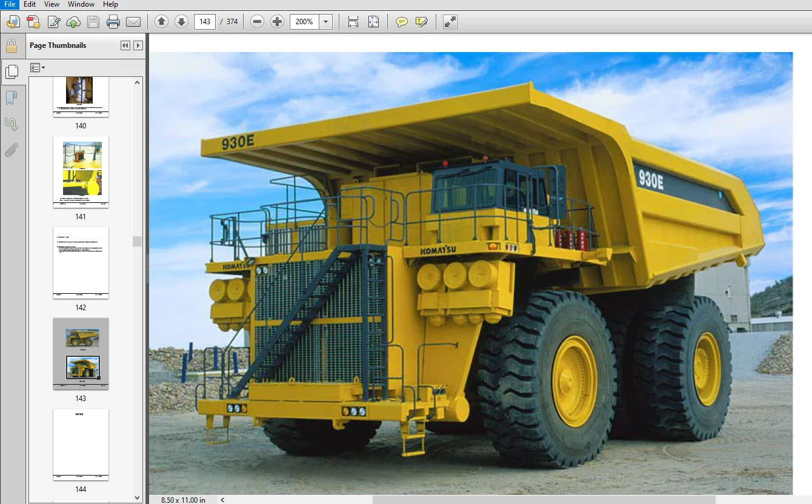
Task: Select page 143 thumbnail
Action: click(x=81, y=354)
